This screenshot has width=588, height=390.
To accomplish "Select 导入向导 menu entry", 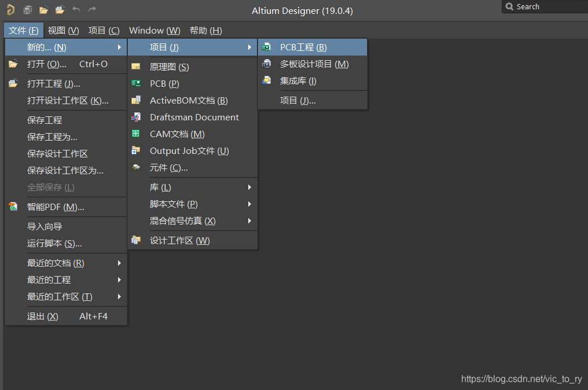I will [x=66, y=226].
